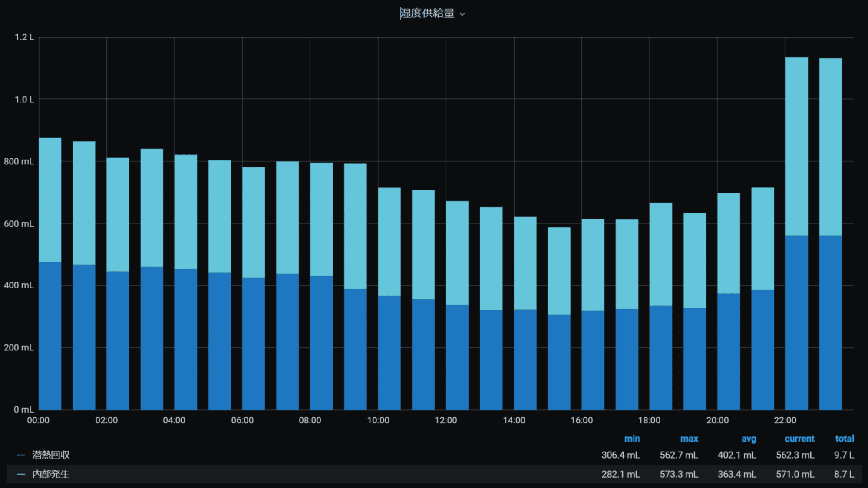Click the first bar at 00:00
The image size is (868, 488).
(x=50, y=273)
